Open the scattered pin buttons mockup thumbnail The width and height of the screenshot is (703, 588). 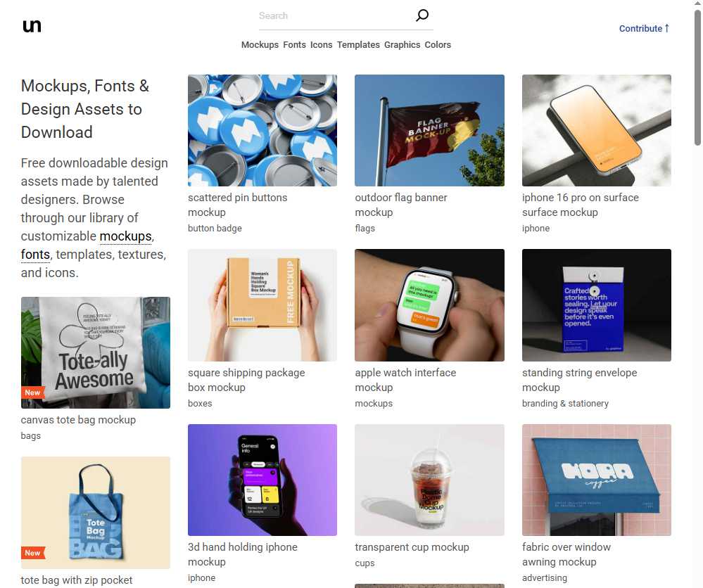tap(262, 130)
